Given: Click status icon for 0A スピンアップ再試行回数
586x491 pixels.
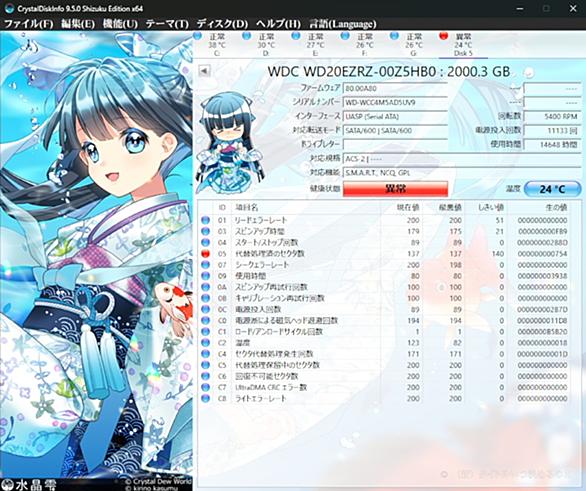Looking at the screenshot, I should point(205,287).
